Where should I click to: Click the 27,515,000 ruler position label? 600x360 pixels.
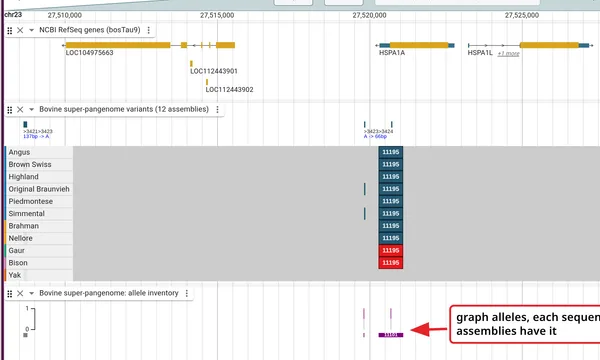(217, 15)
